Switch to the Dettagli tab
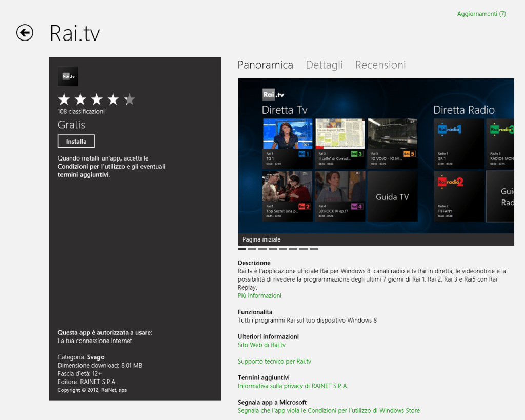Image resolution: width=525 pixels, height=420 pixels. (324, 65)
